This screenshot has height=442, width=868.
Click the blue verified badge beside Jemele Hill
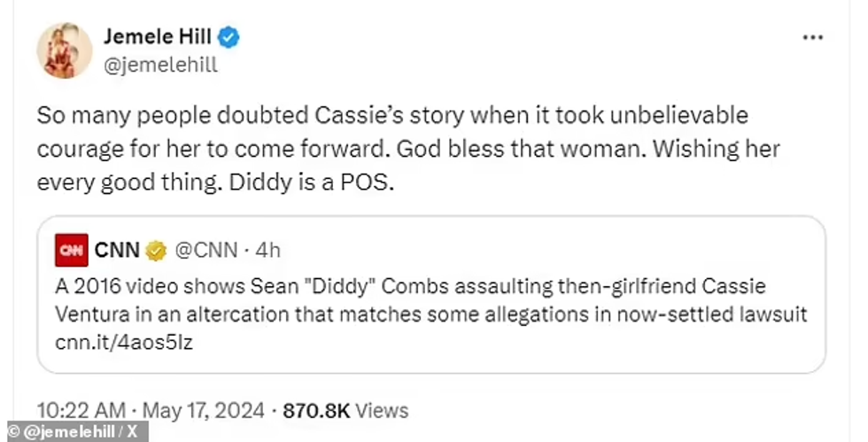pos(229,37)
